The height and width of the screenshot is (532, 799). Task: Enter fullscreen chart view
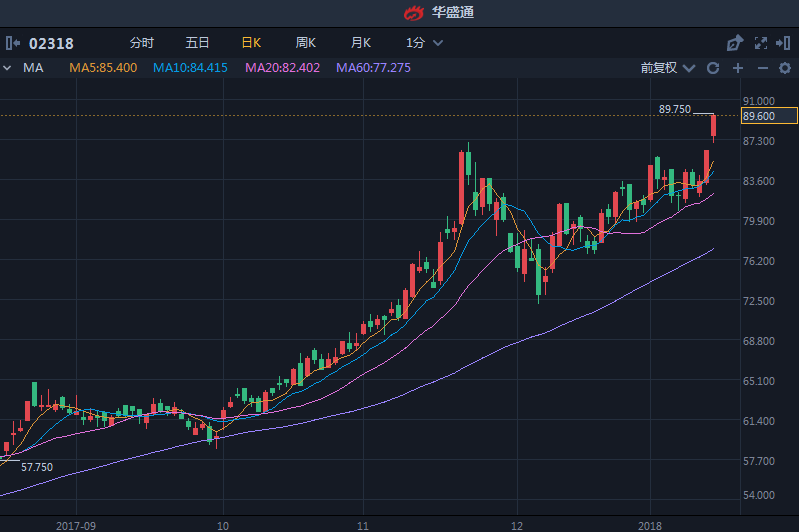click(x=760, y=43)
